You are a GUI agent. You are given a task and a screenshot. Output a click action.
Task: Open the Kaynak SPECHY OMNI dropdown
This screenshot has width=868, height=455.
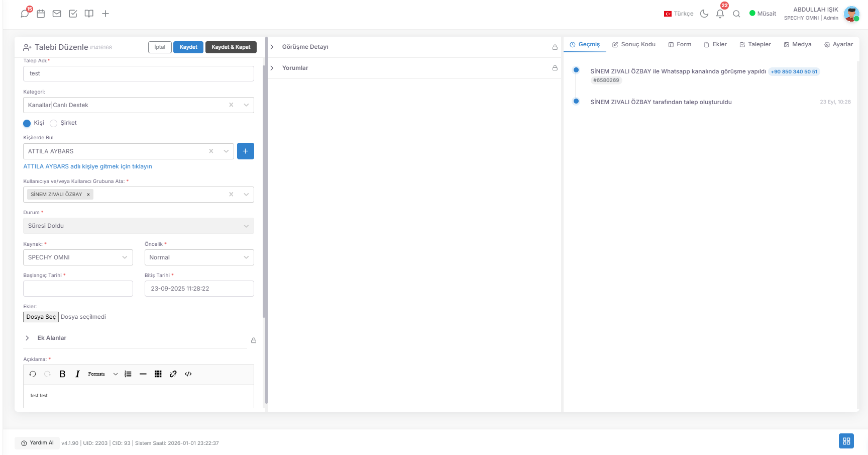[78, 257]
